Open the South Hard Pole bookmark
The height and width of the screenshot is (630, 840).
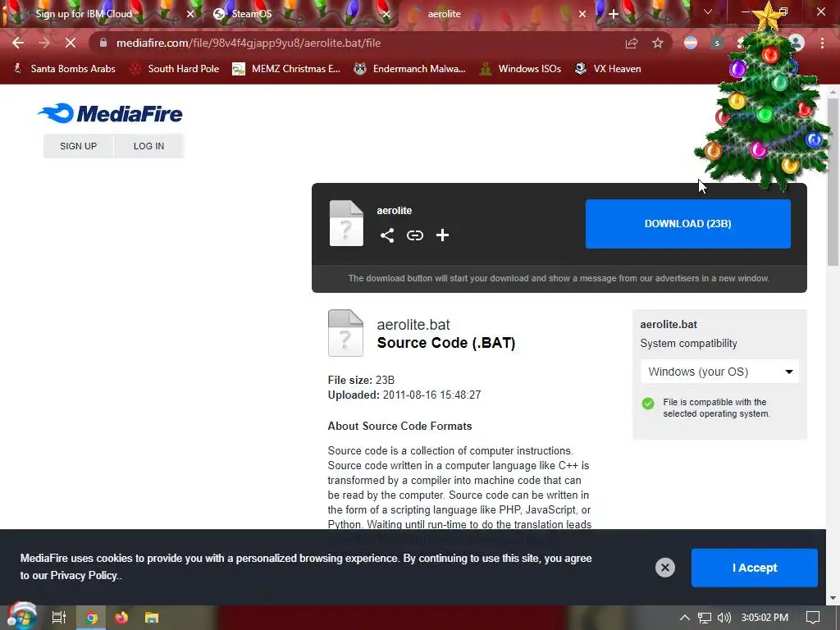[175, 69]
